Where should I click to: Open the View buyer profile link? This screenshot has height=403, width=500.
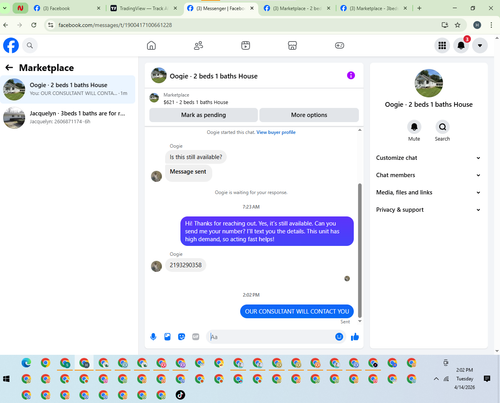point(276,132)
